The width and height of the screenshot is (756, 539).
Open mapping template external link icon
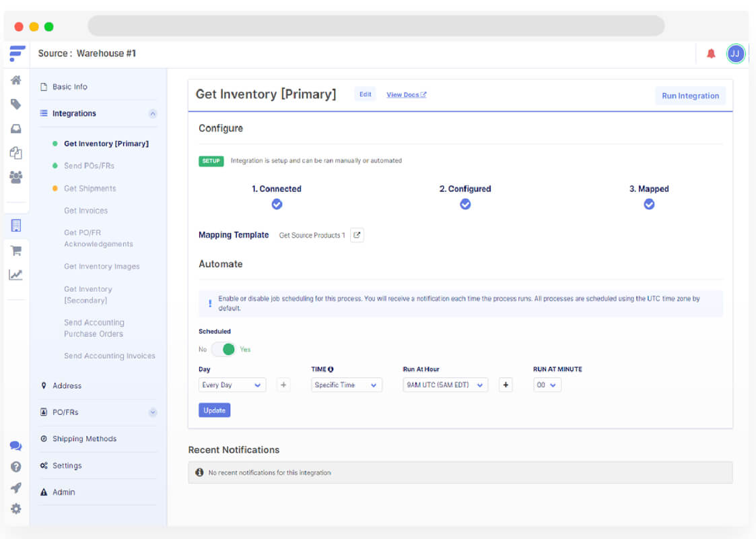[x=357, y=235]
